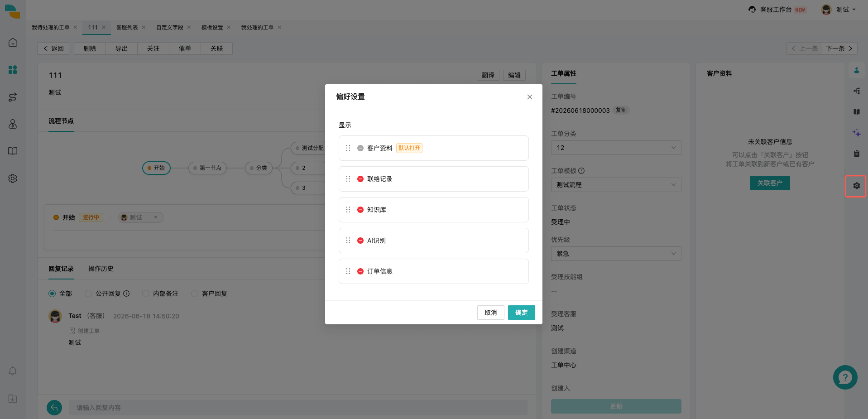
Task: Open assignee dropdown 测试 in 开始 node
Action: pos(140,217)
